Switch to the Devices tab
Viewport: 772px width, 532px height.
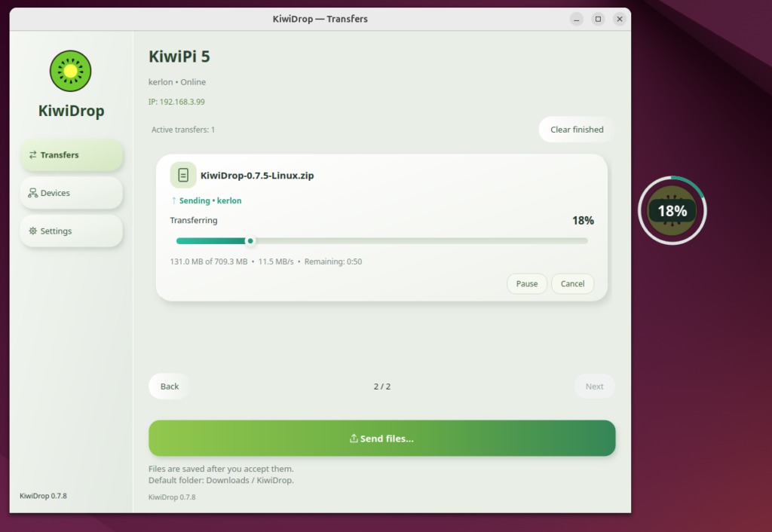[x=72, y=193]
